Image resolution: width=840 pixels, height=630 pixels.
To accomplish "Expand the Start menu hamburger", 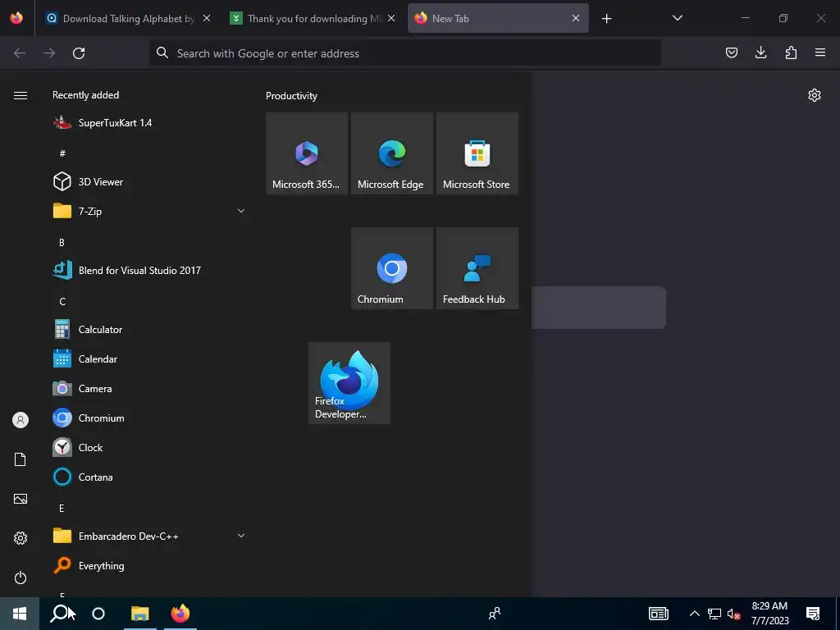I will 21,95.
